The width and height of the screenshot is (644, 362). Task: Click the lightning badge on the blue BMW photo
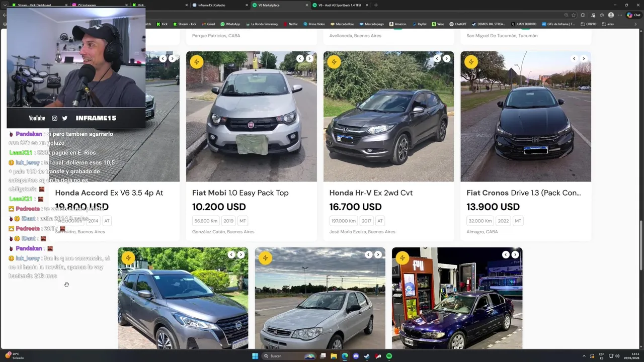402,258
